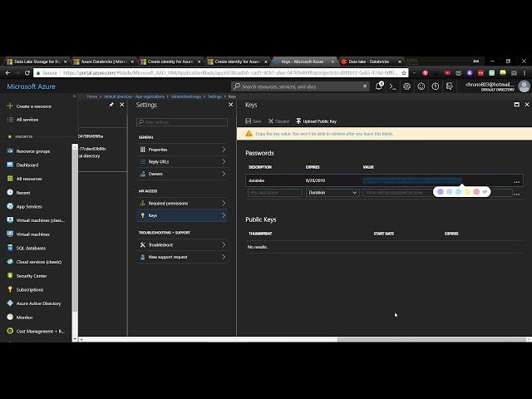Click the Search resources, services, and docs box
Viewport: 532px width, 399px height.
300,86
